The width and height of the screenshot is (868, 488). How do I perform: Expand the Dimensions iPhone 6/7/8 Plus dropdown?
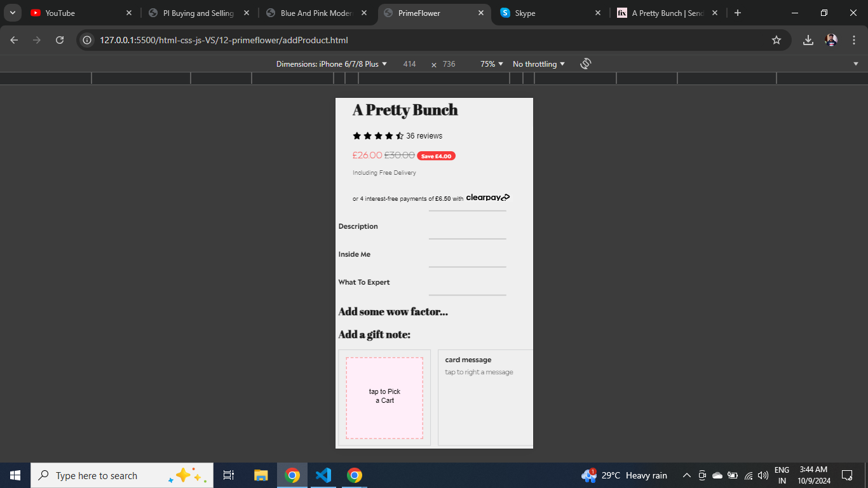[x=331, y=64]
